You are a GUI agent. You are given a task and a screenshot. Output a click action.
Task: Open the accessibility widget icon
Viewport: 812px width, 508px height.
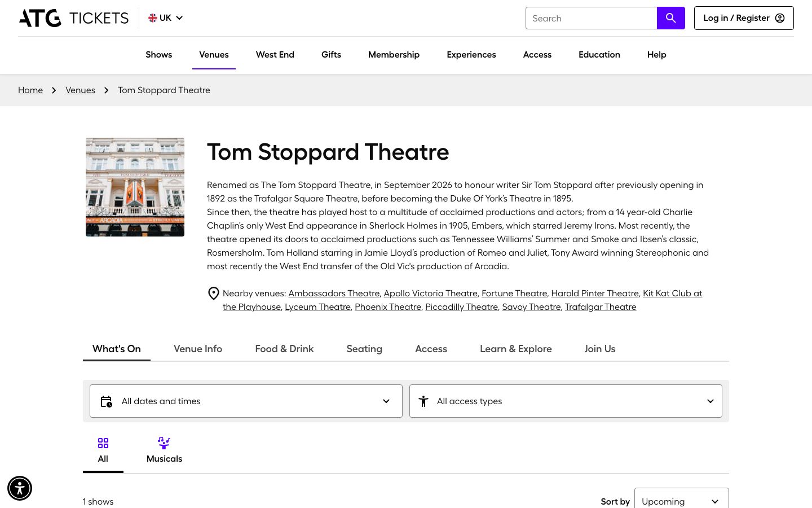(x=20, y=488)
